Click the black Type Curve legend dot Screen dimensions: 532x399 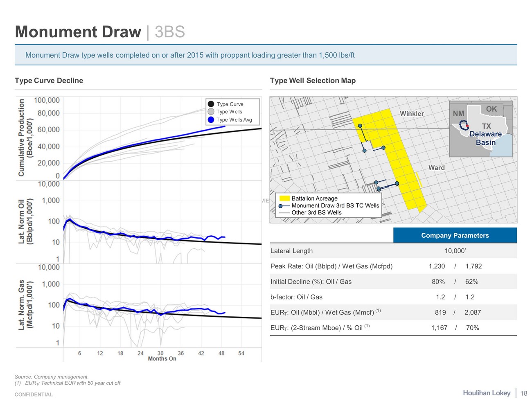coord(211,104)
